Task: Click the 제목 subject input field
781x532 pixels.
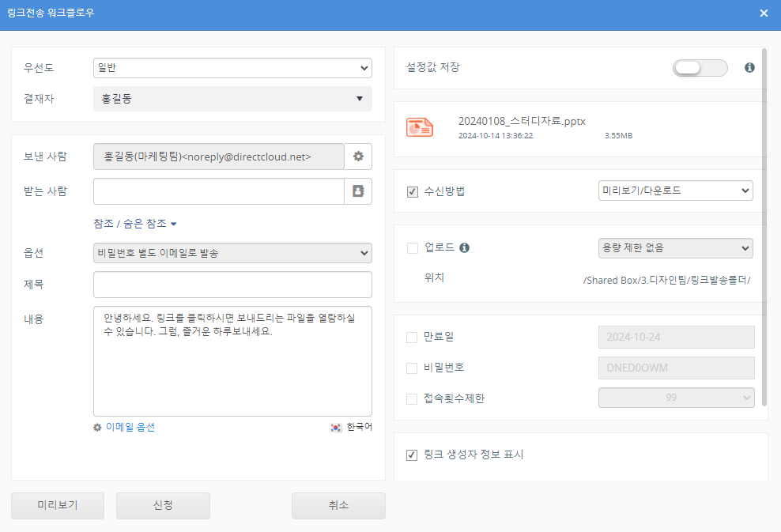Action: click(x=232, y=285)
